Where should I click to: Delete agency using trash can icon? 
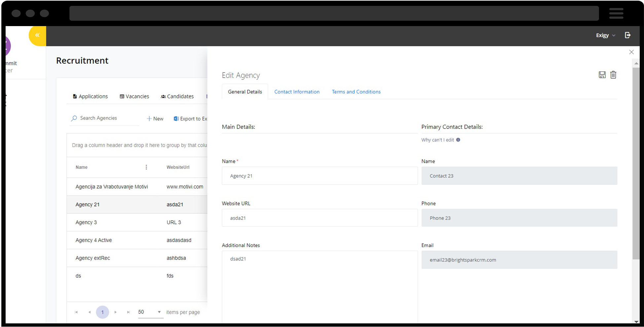[613, 75]
